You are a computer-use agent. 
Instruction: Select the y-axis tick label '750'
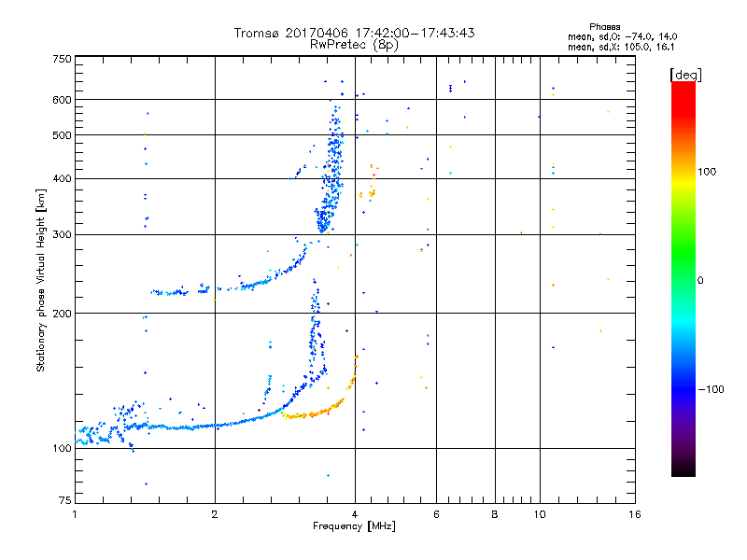[x=62, y=59]
